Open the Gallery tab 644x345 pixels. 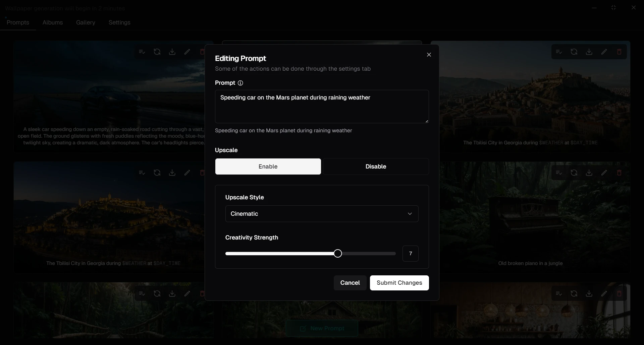86,22
